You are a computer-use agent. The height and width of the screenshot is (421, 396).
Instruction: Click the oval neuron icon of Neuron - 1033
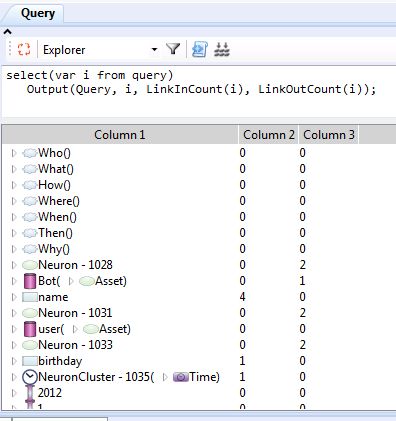[30, 345]
